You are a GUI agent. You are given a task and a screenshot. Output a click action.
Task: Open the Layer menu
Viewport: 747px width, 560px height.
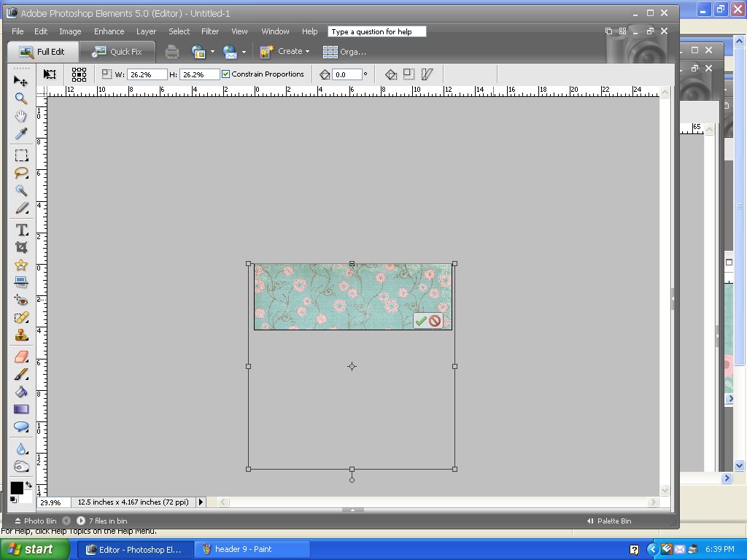[x=146, y=31]
